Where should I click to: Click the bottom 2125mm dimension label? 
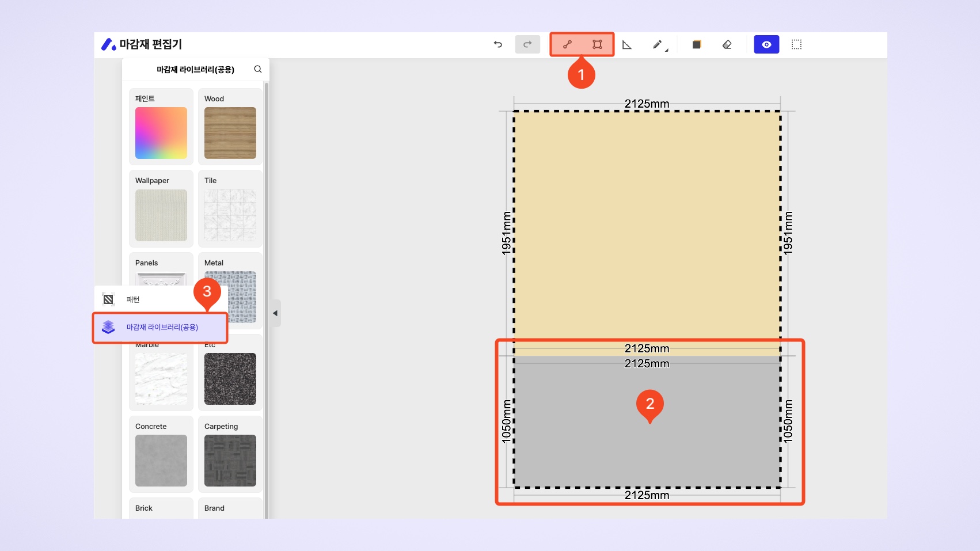(647, 495)
